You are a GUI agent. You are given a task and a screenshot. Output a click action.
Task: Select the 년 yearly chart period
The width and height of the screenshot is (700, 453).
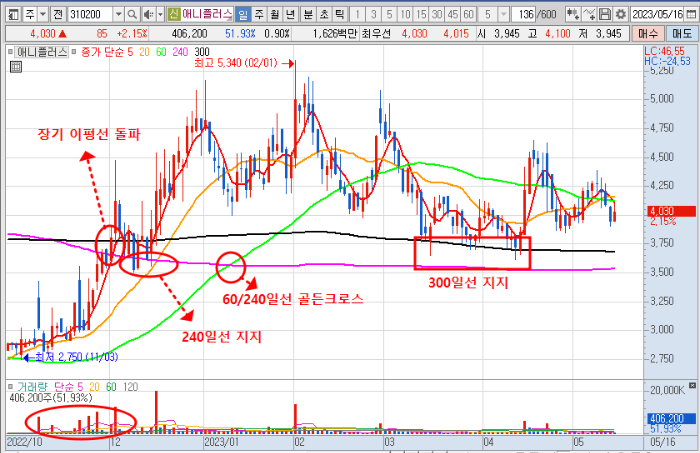290,15
